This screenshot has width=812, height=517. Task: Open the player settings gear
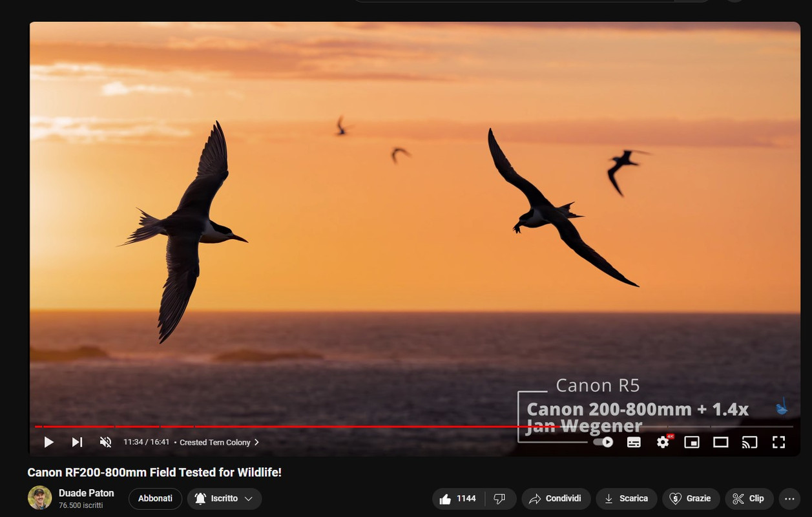point(663,442)
